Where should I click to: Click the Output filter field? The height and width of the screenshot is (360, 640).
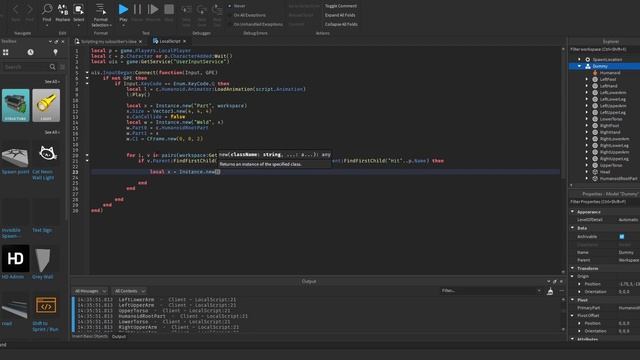point(491,291)
